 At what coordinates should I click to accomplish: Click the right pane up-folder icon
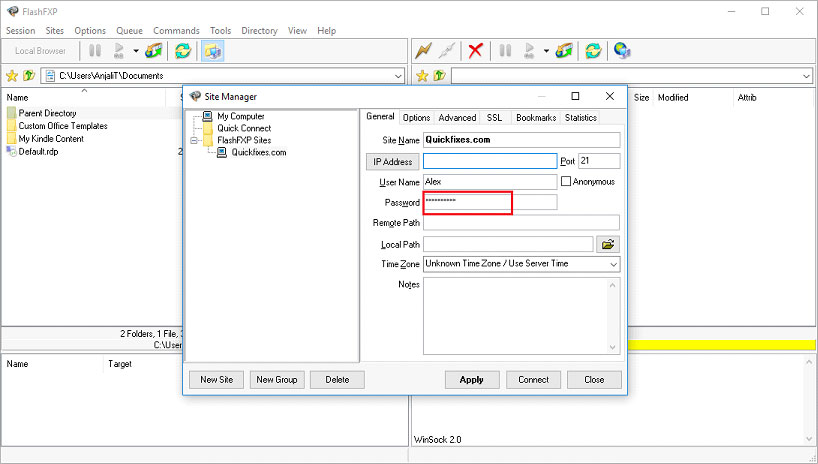(x=439, y=76)
